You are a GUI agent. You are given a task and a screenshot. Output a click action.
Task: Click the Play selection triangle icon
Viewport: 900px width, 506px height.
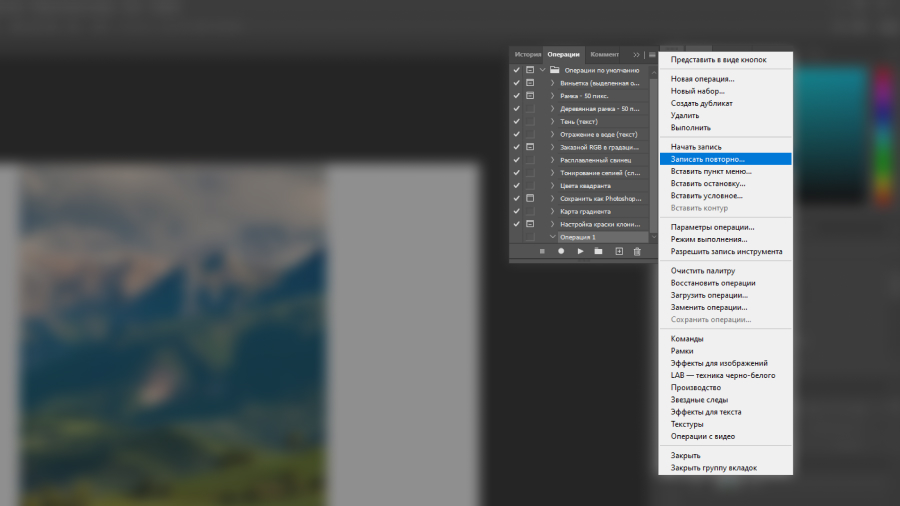(580, 251)
